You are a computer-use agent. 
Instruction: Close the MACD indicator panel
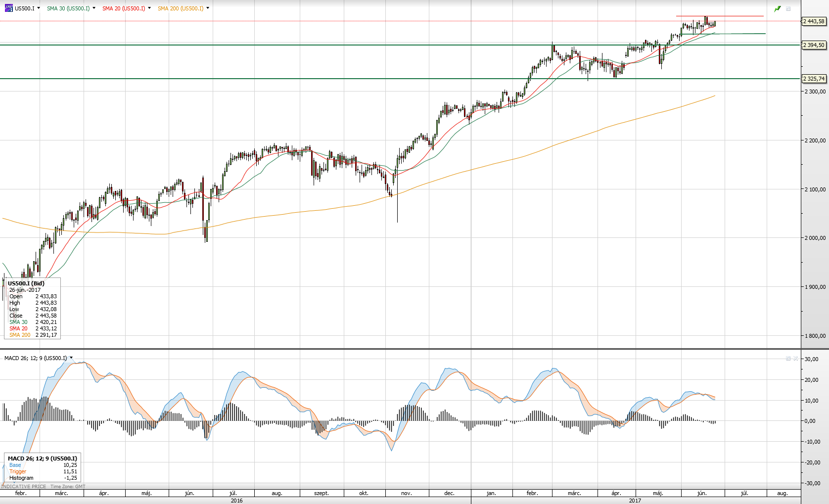tap(795, 358)
